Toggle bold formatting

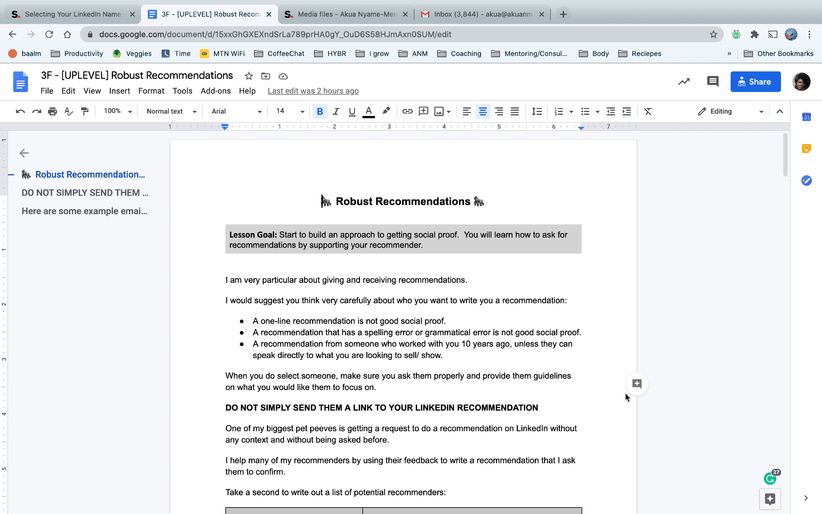pyautogui.click(x=320, y=111)
